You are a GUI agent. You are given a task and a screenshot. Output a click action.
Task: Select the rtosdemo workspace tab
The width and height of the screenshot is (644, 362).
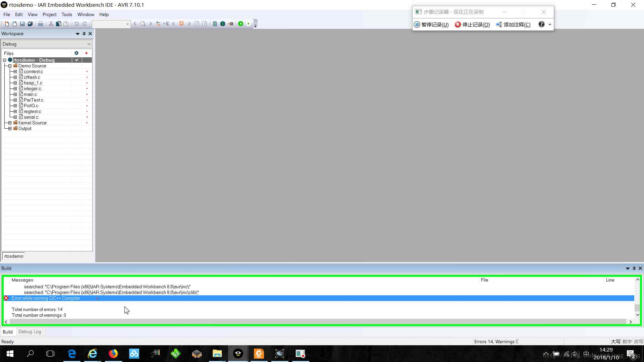14,256
